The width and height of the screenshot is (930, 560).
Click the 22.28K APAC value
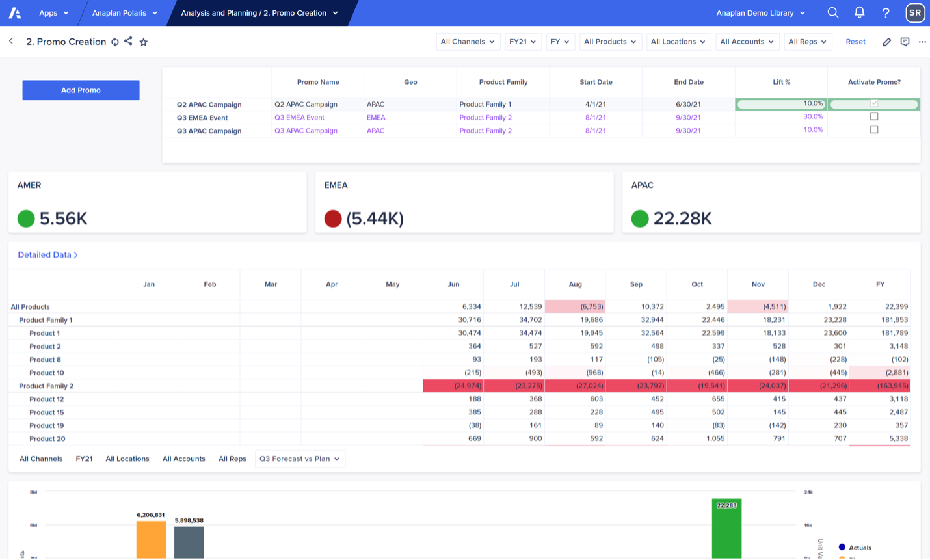(682, 219)
